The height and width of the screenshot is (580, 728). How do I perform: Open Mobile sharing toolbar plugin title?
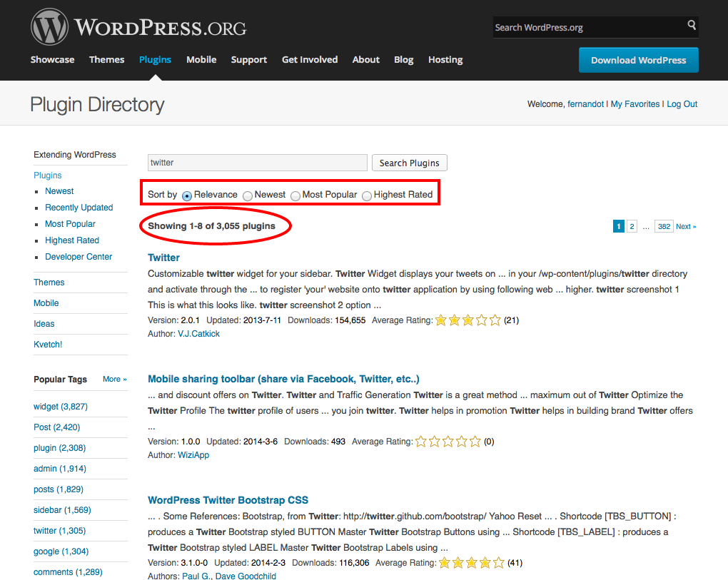(x=283, y=379)
